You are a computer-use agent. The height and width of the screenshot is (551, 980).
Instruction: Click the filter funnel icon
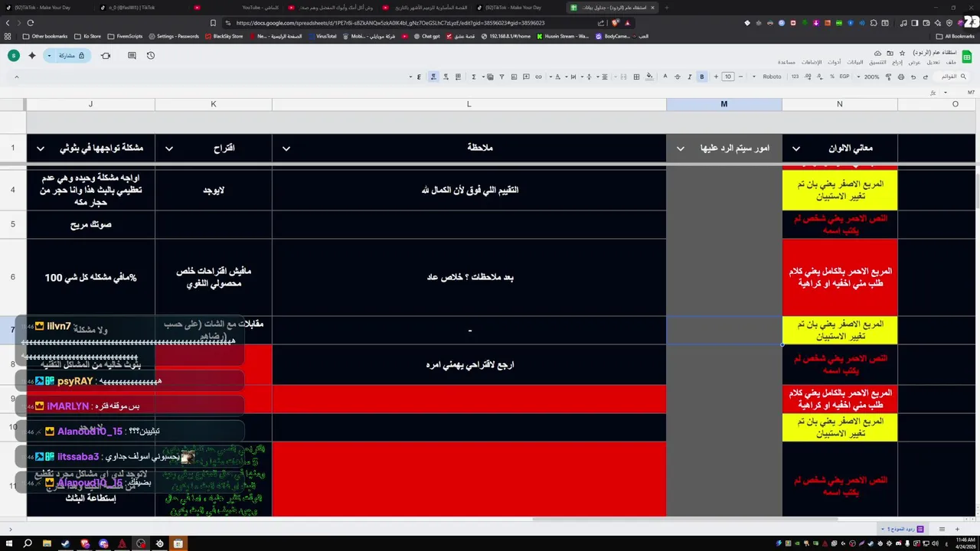(501, 77)
